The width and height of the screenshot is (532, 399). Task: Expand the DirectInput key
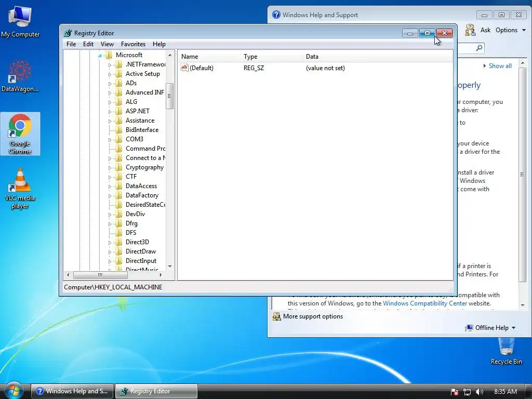pos(110,261)
